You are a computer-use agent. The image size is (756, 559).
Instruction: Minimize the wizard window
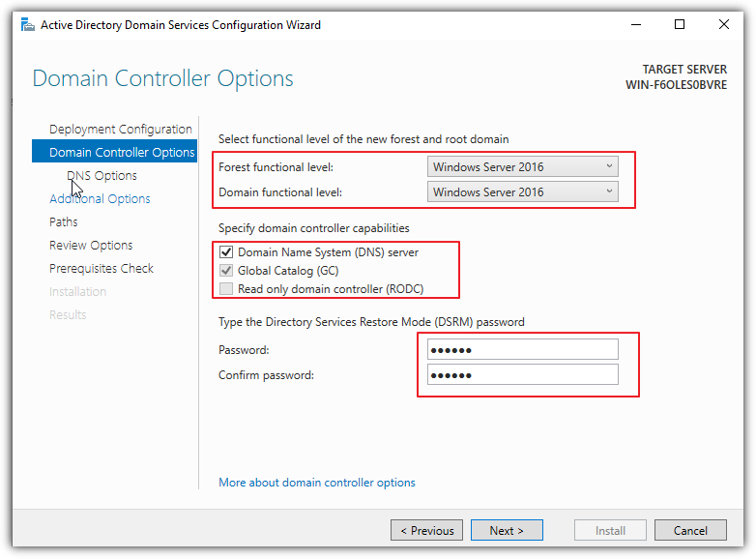click(x=636, y=24)
